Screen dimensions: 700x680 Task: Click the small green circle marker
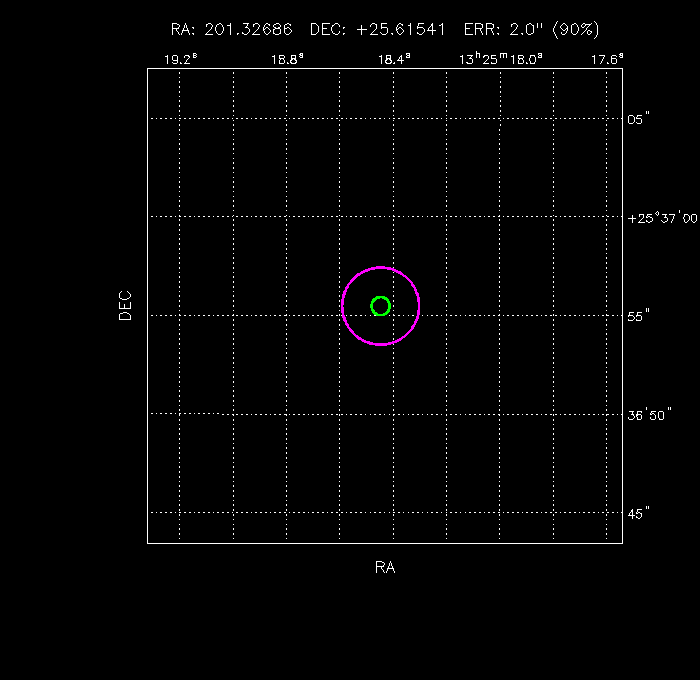click(x=380, y=306)
